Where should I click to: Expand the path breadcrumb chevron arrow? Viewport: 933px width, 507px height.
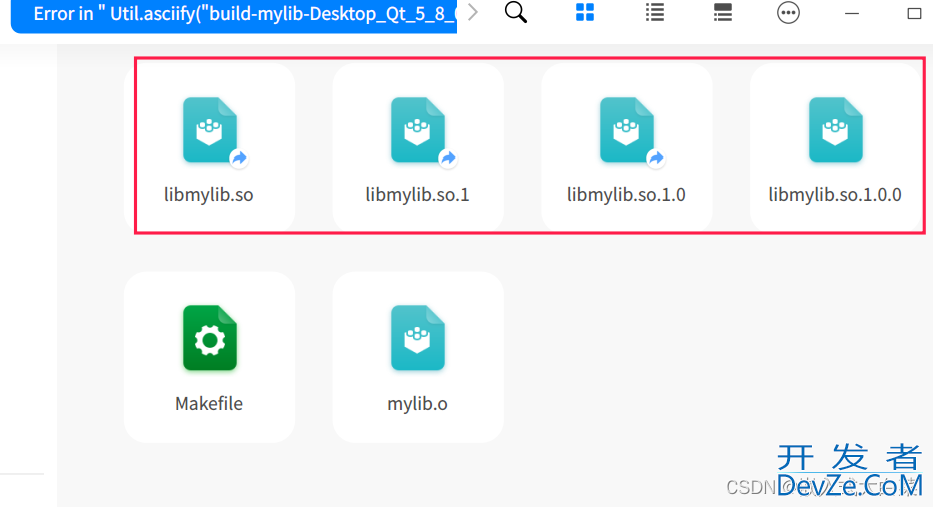coord(472,12)
